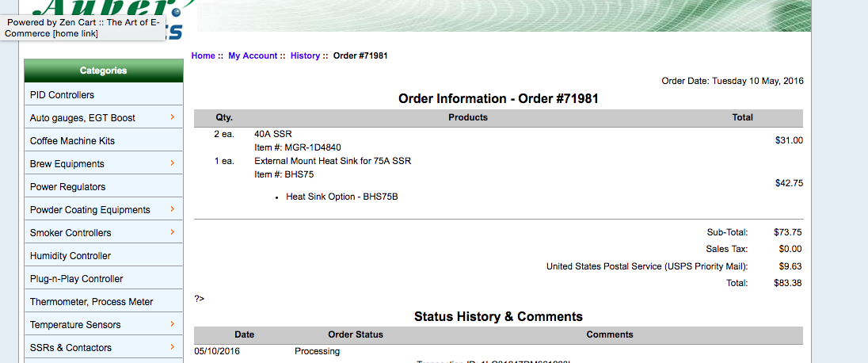Expand Auto gauges, EGT Boost arrow
868x363 pixels.
click(x=173, y=117)
